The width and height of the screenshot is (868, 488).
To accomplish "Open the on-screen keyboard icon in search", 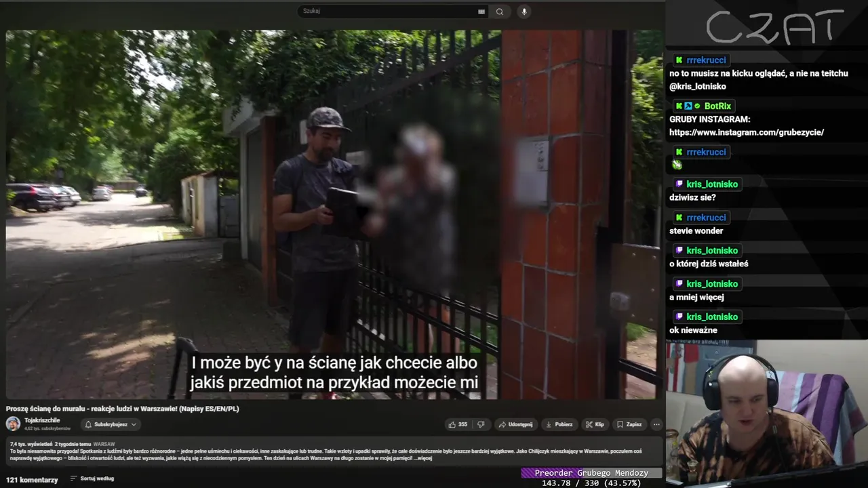I will pyautogui.click(x=481, y=12).
